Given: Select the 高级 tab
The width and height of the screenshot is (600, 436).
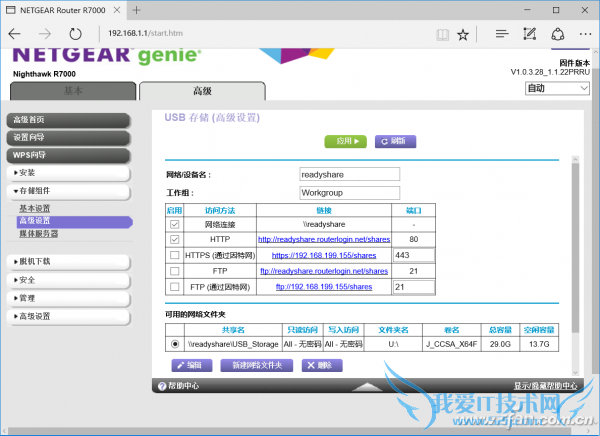Looking at the screenshot, I should pyautogui.click(x=202, y=91).
